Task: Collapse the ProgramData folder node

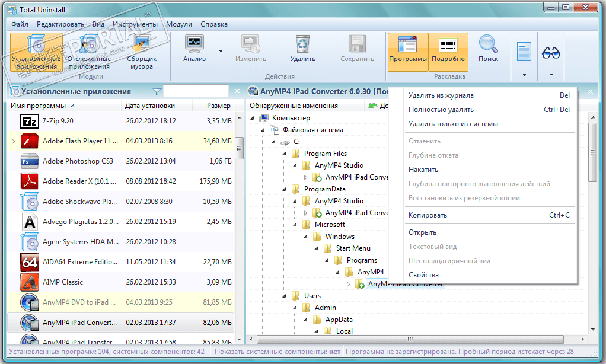Action: (x=284, y=189)
